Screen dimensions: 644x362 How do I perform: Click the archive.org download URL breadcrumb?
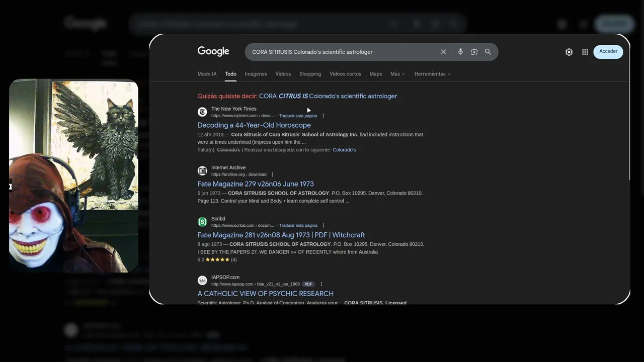[238, 174]
